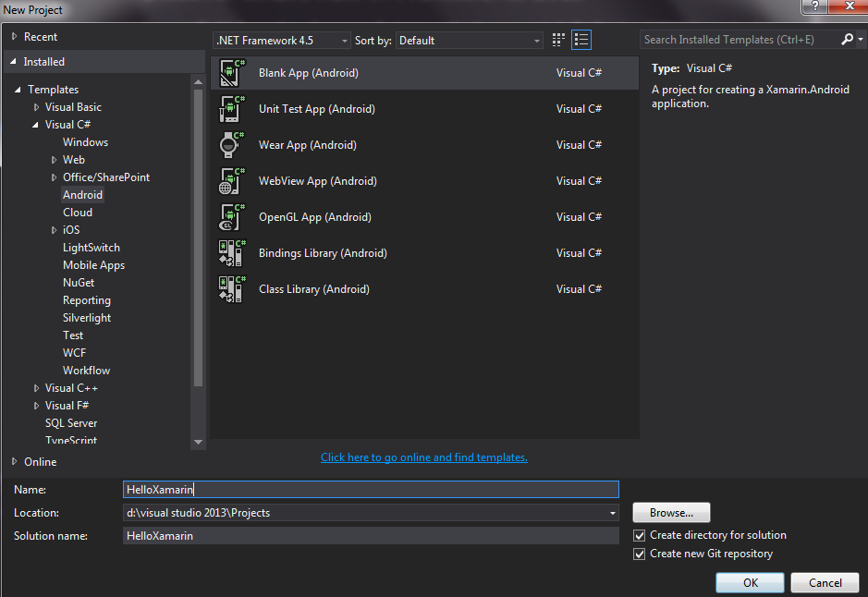Switch to small icons grid view
The height and width of the screenshot is (597, 868).
[x=558, y=40]
